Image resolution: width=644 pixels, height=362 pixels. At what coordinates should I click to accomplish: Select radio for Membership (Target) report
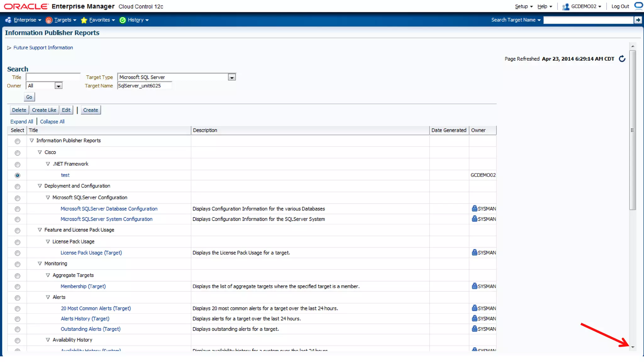[18, 287]
